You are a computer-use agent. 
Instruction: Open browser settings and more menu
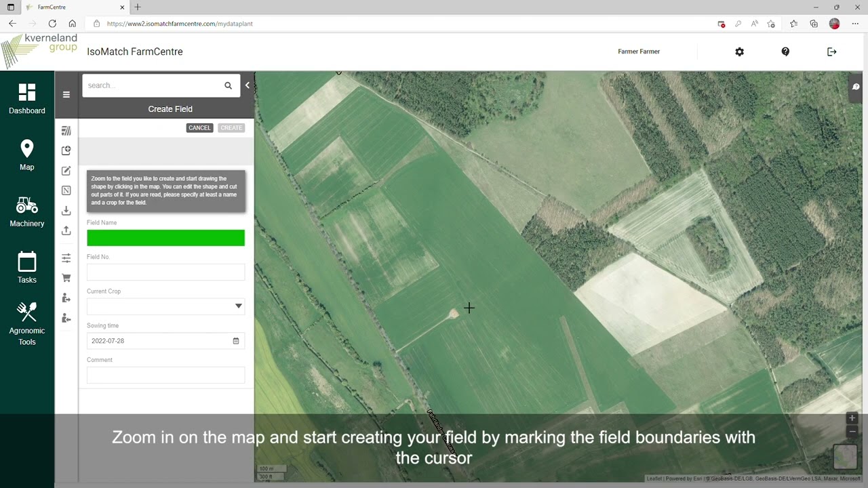pyautogui.click(x=855, y=24)
